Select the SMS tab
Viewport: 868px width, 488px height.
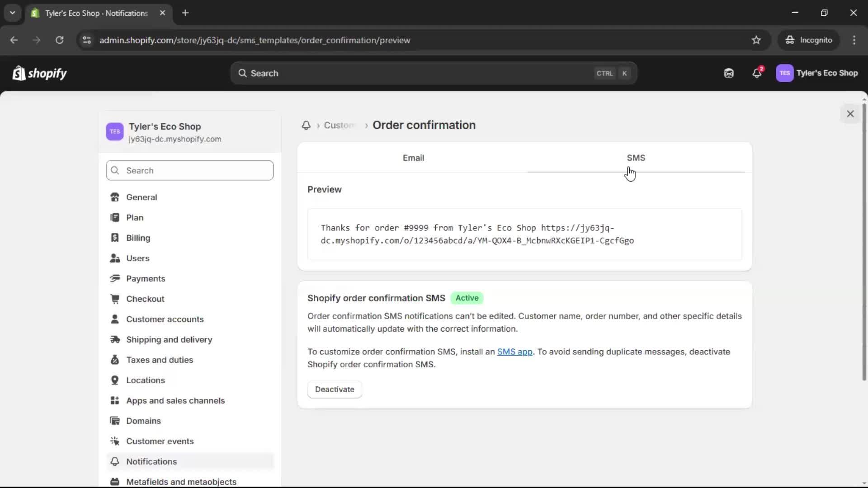coord(636,158)
